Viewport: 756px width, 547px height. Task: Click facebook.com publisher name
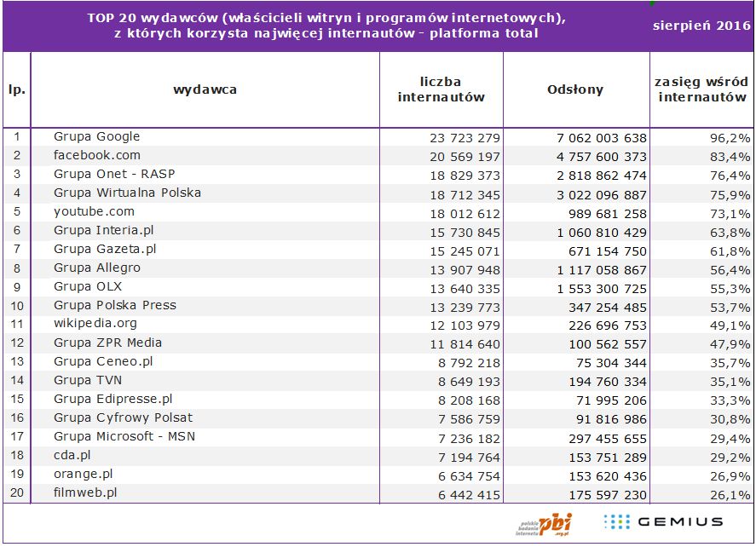[97, 155]
